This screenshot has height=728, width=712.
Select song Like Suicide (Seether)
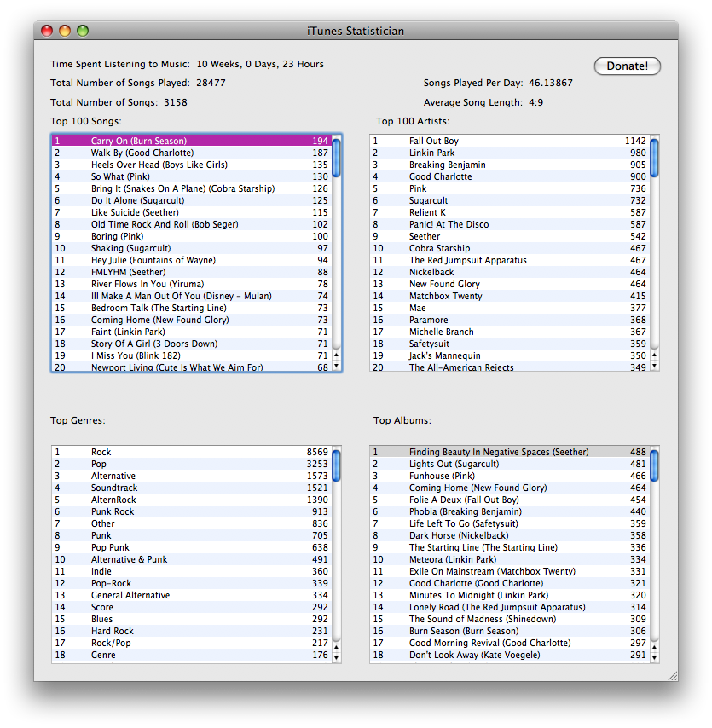click(x=192, y=212)
